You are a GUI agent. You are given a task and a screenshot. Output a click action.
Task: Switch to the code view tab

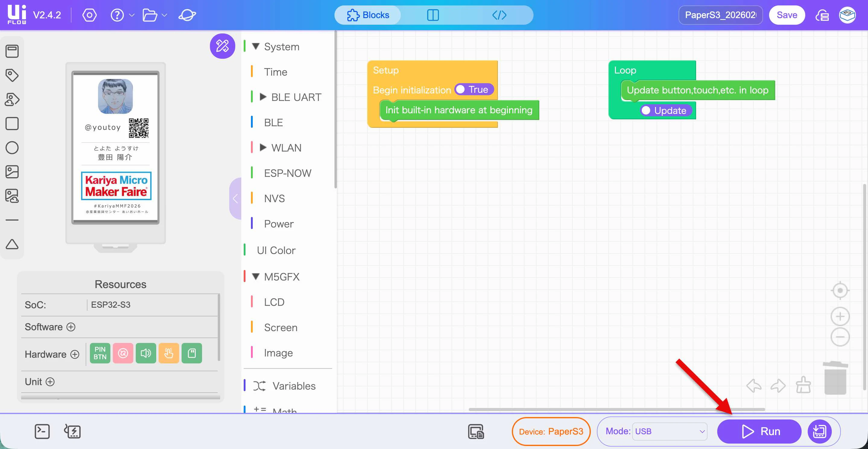[499, 15]
